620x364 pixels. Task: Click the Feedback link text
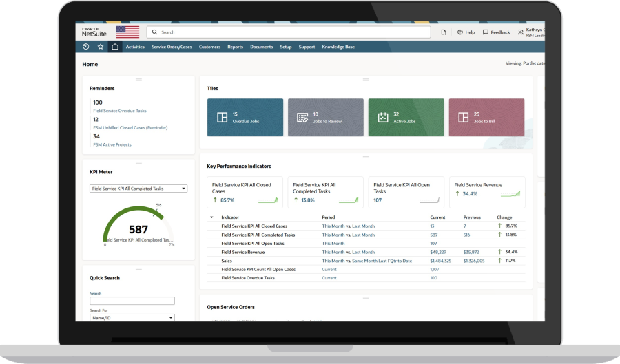click(500, 32)
